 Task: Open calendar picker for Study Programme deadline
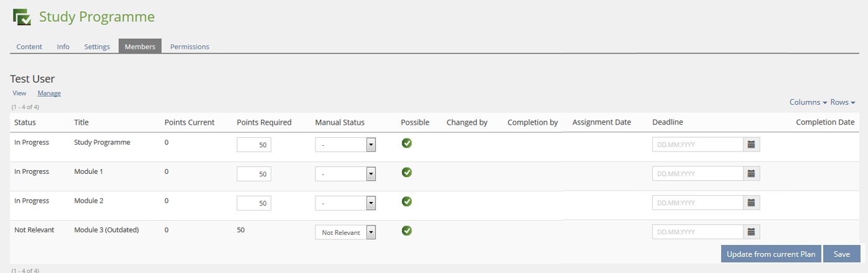pos(751,145)
